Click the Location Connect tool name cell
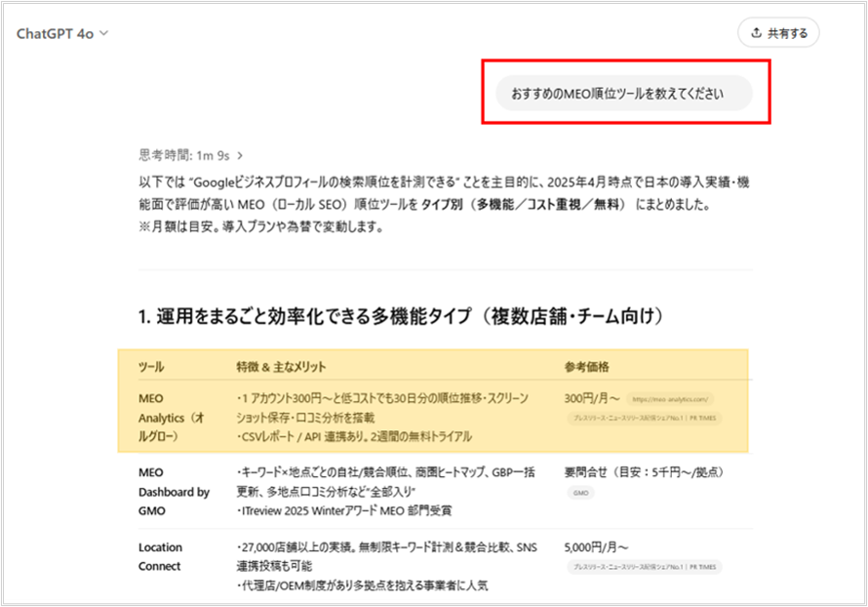This screenshot has height=607, width=868. click(x=160, y=556)
